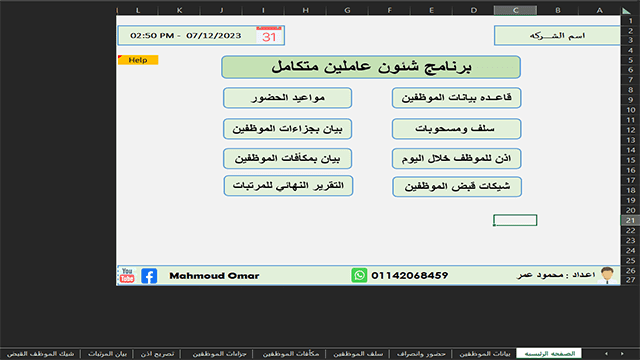Image resolution: width=640 pixels, height=360 pixels.
Task: Open the YouTube icon link
Action: (x=127, y=276)
